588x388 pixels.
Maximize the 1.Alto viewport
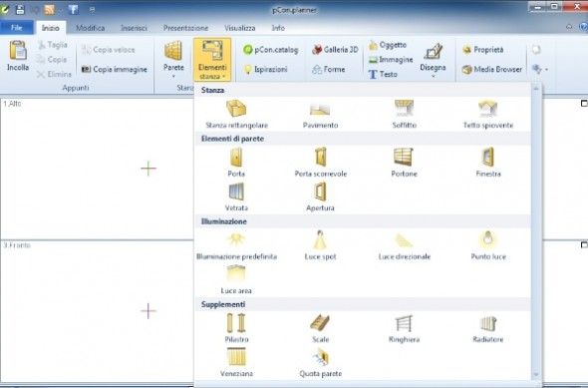click(584, 103)
